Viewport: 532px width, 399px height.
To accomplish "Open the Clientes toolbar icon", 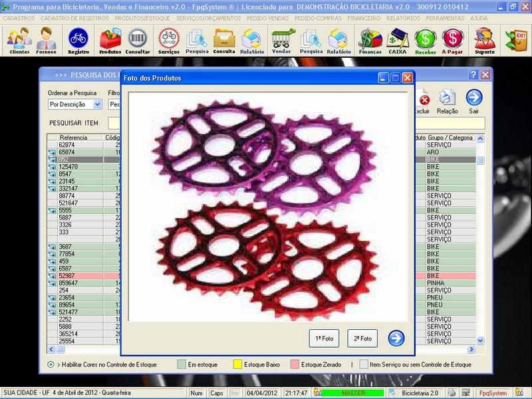I will coord(19,41).
